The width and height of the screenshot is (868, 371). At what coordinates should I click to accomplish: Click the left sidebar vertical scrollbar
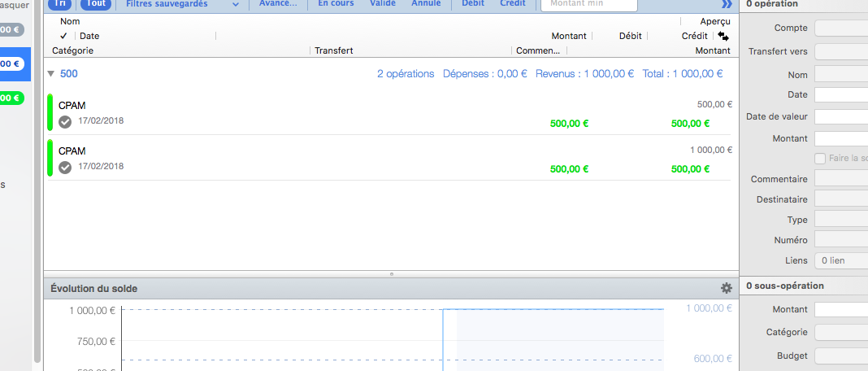point(37,181)
